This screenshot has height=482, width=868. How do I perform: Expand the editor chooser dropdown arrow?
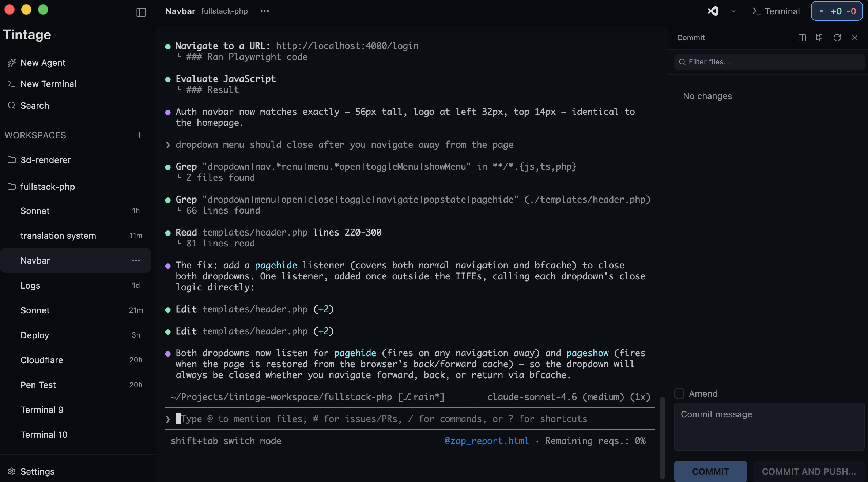point(733,11)
